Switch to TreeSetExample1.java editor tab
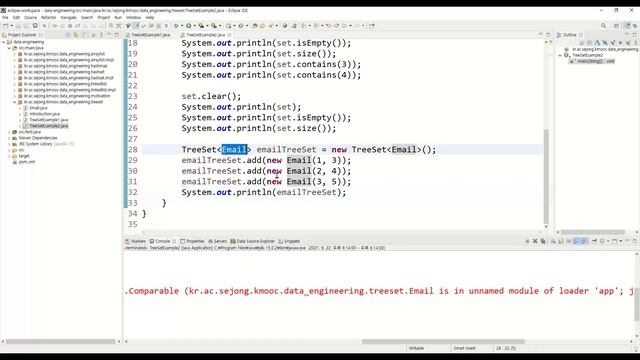 pos(150,35)
